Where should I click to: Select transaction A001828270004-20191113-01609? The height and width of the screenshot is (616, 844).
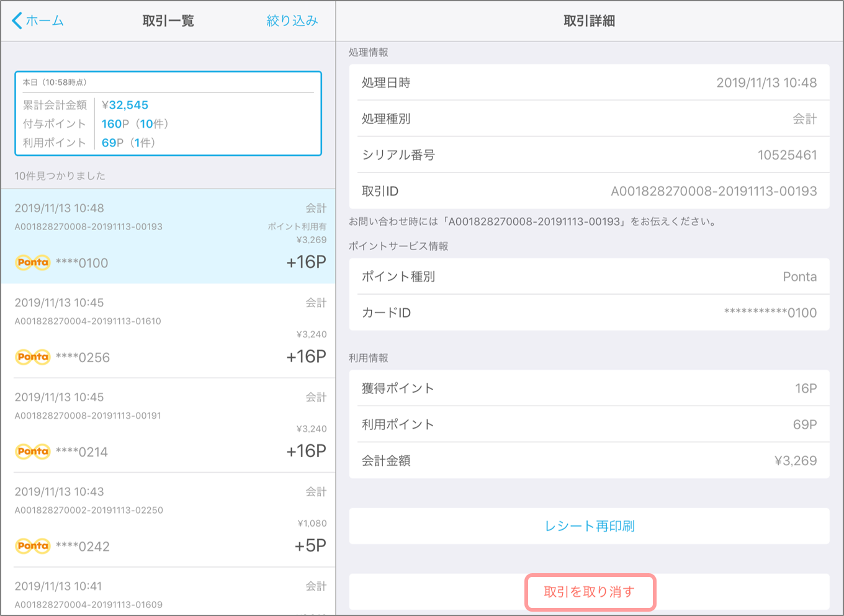168,591
